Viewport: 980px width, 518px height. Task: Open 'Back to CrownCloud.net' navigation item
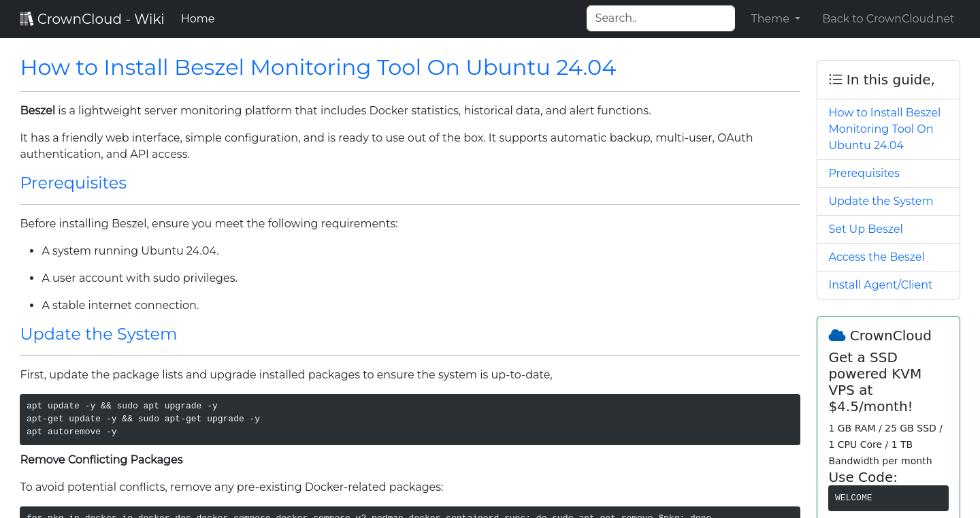[888, 18]
